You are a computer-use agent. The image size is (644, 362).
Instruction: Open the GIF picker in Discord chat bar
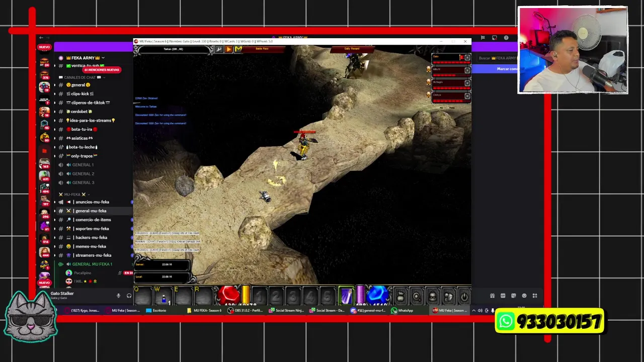click(503, 296)
